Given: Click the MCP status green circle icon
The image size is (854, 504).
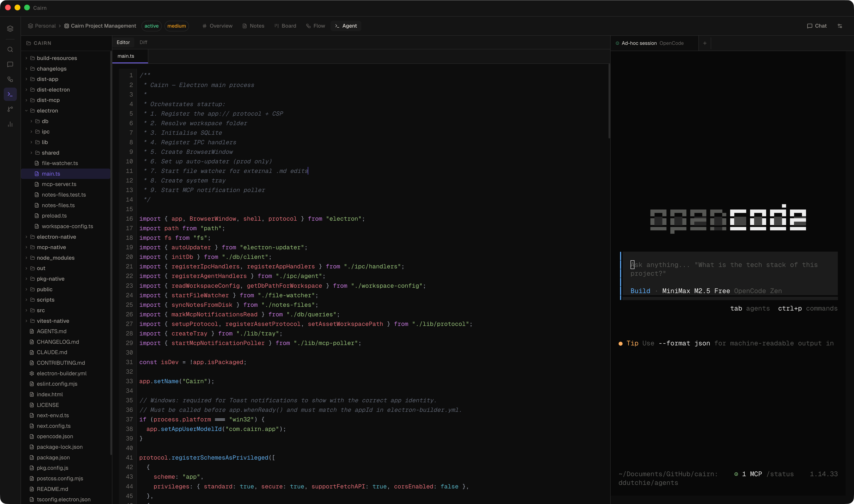Looking at the screenshot, I should 736,474.
